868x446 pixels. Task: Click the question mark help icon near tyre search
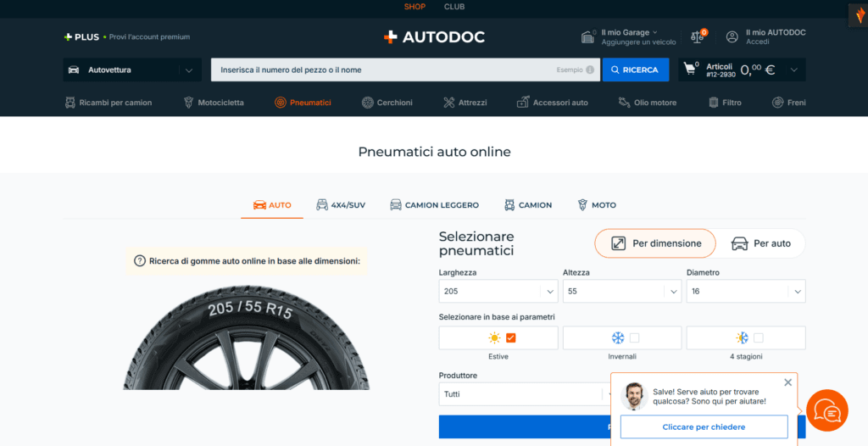click(x=140, y=261)
